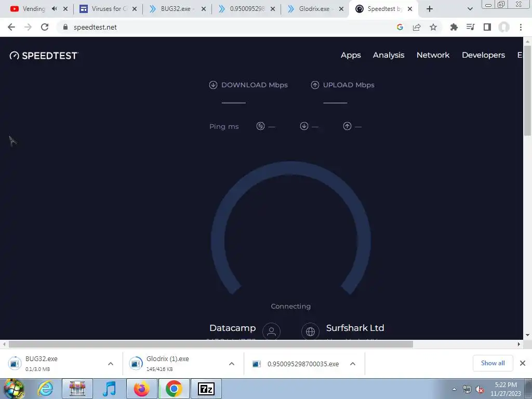Switch to the Viruses for tab

108,9
